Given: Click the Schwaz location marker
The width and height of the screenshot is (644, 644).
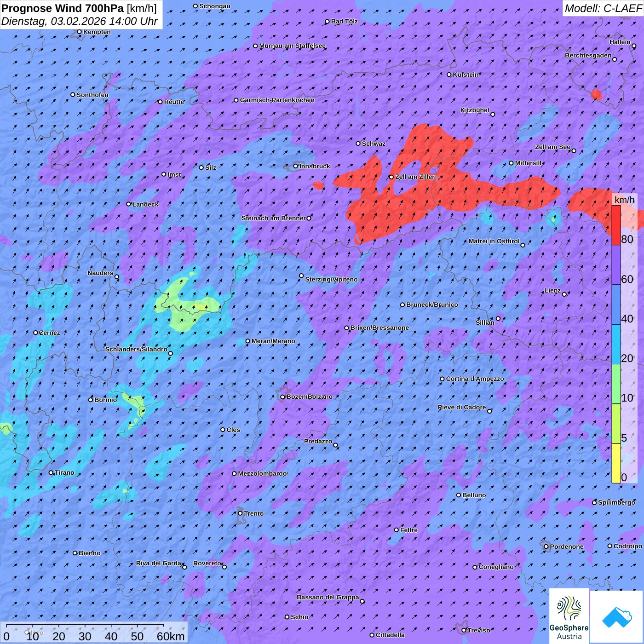Looking at the screenshot, I should point(358,144).
